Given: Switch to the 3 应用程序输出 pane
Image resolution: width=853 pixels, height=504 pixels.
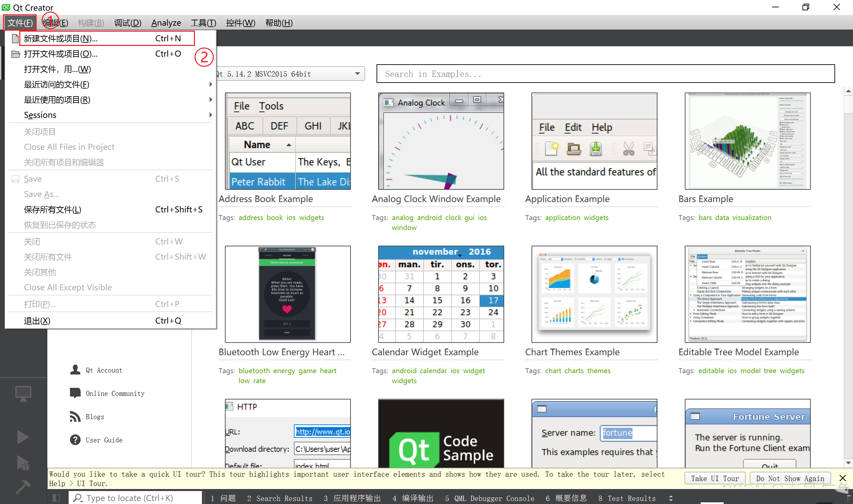Looking at the screenshot, I should pyautogui.click(x=352, y=498).
